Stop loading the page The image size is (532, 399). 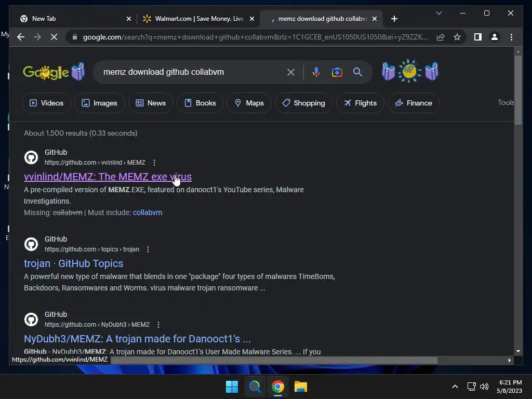coord(54,37)
